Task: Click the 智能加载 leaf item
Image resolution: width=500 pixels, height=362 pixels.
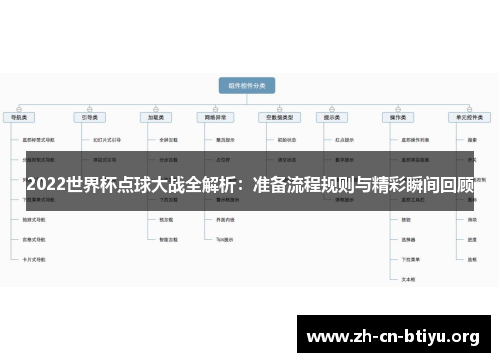Action: point(169,240)
